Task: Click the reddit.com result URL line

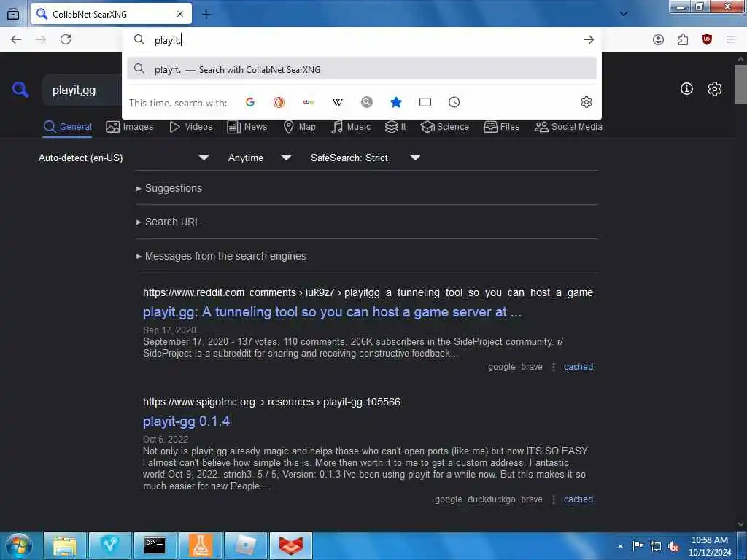Action: pos(368,293)
